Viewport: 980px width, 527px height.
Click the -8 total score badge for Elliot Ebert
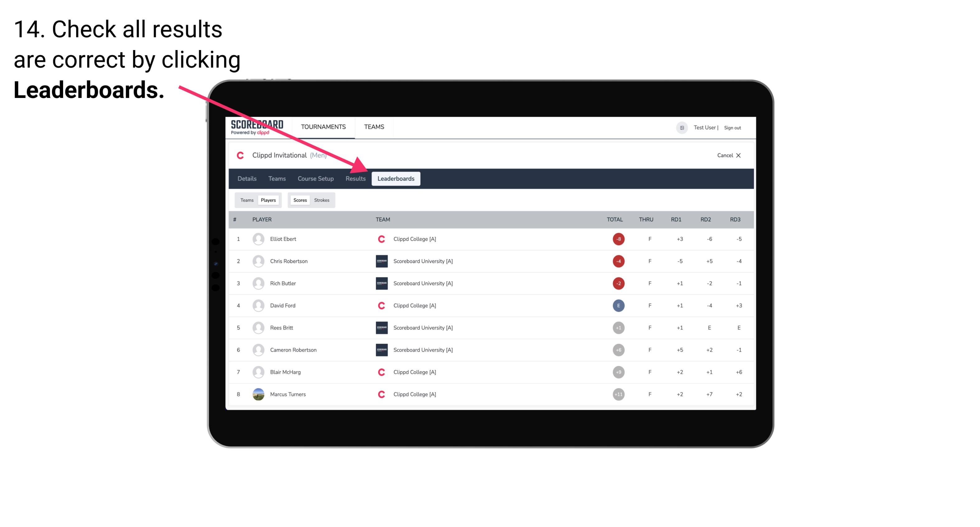617,239
